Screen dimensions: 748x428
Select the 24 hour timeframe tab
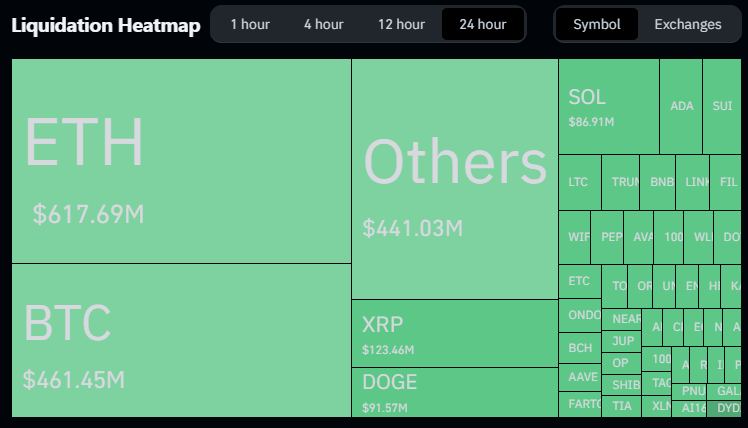pos(483,24)
